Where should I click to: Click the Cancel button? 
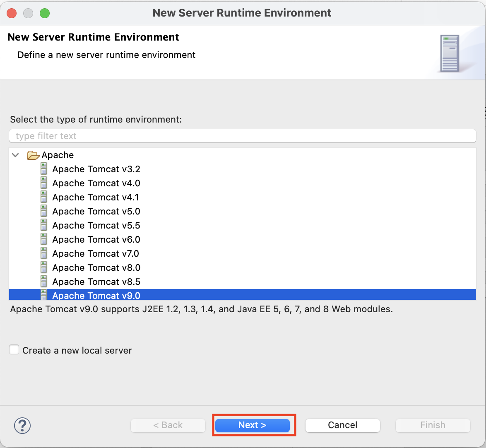342,425
